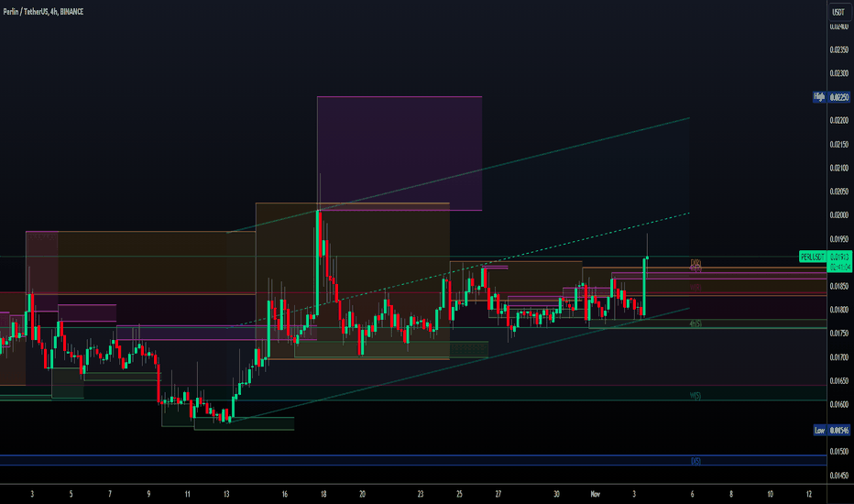Select the High price tag
The width and height of the screenshot is (854, 504).
point(819,97)
